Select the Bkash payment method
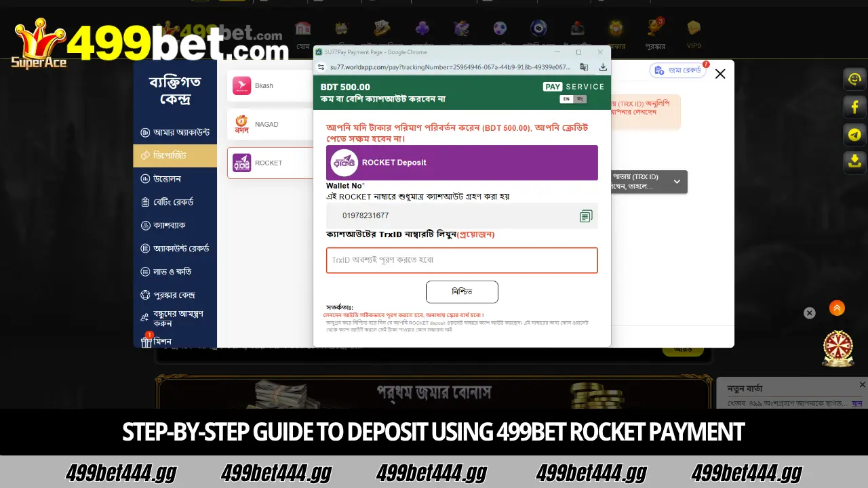868x488 pixels. tap(270, 85)
